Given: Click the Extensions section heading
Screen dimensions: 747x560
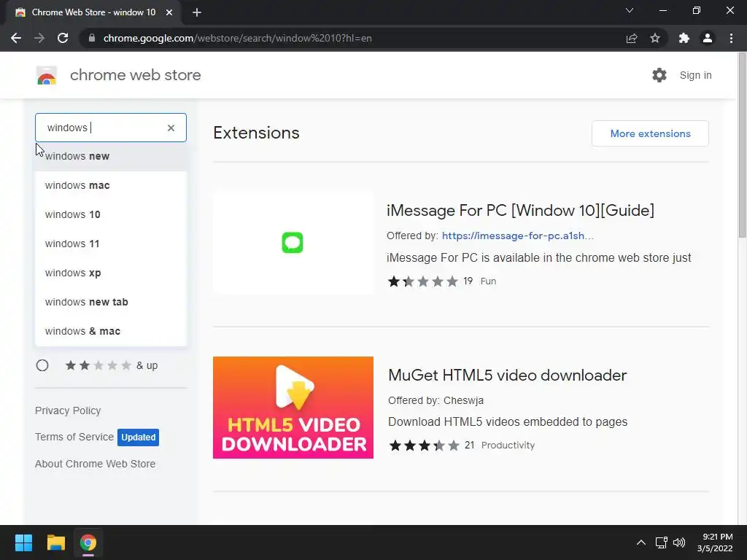Looking at the screenshot, I should (x=256, y=133).
